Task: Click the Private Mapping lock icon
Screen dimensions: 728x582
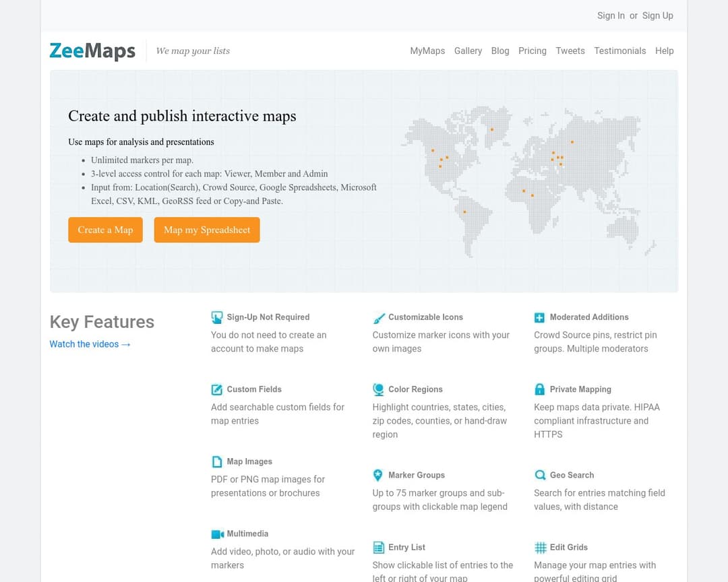Action: [539, 389]
